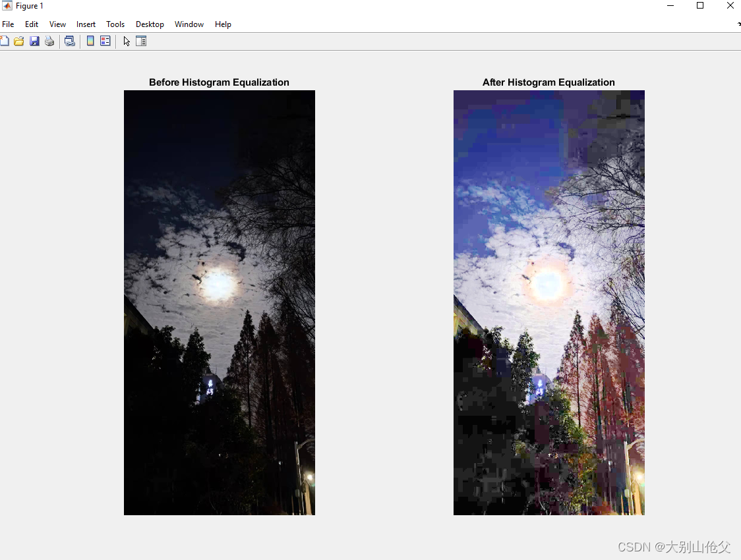Screen dimensions: 741x560
Task: Minimize the Figure 1 window
Action: [670, 5]
